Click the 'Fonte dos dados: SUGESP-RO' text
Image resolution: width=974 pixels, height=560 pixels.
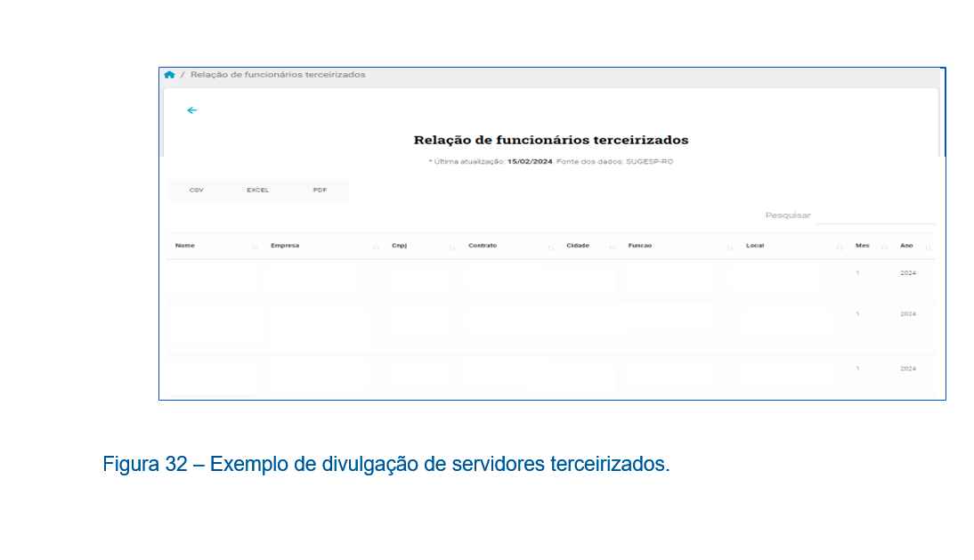coord(615,161)
